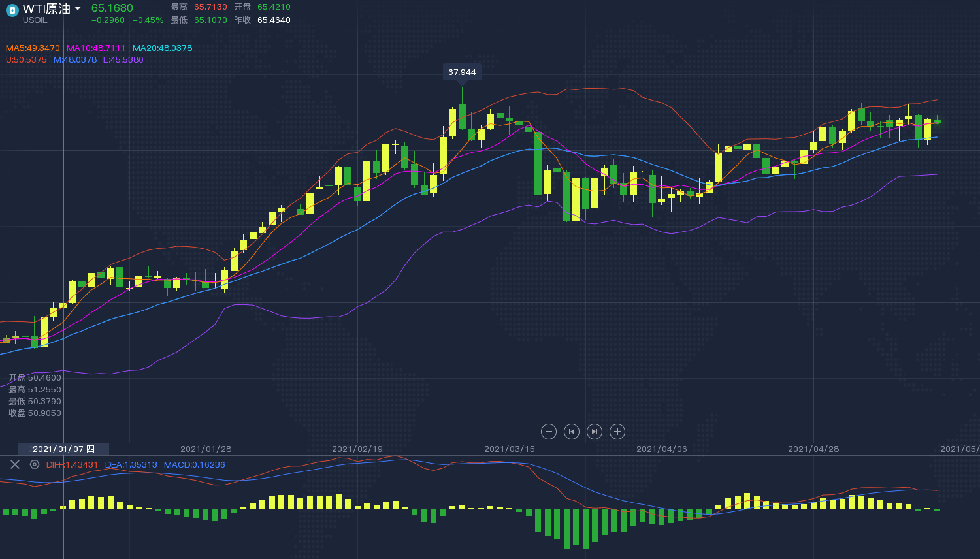Image resolution: width=980 pixels, height=559 pixels.
Task: Close the MACD indicator panel
Action: 15,464
